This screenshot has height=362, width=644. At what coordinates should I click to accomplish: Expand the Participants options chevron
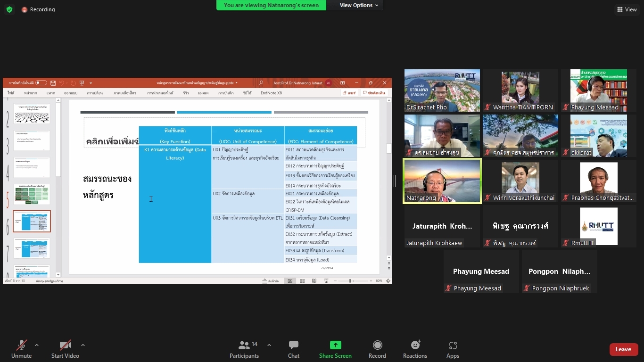click(269, 345)
